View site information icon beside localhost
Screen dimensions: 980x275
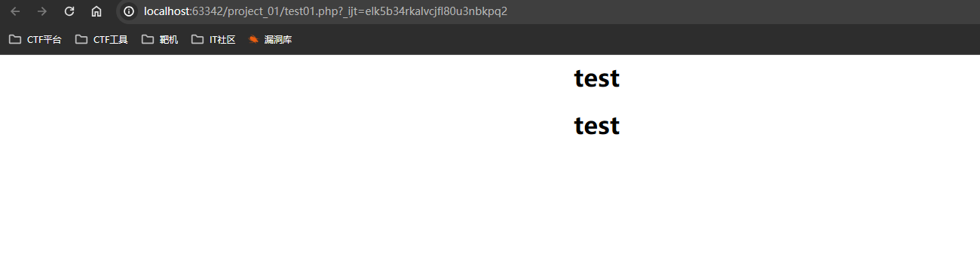[x=130, y=11]
